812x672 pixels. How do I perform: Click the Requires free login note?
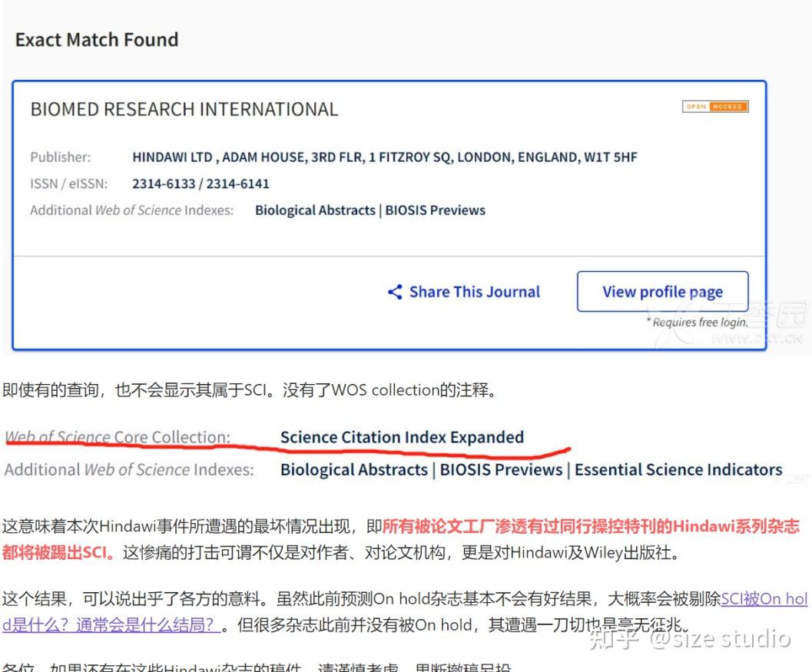coord(697,322)
